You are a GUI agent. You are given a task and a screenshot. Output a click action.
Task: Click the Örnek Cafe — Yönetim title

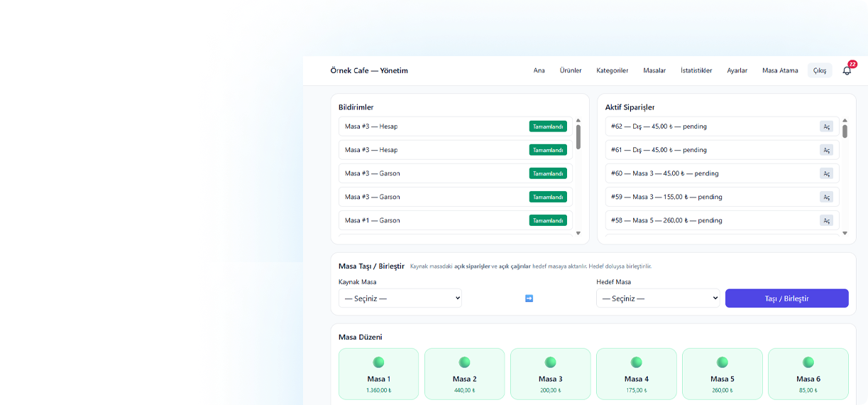[369, 70]
